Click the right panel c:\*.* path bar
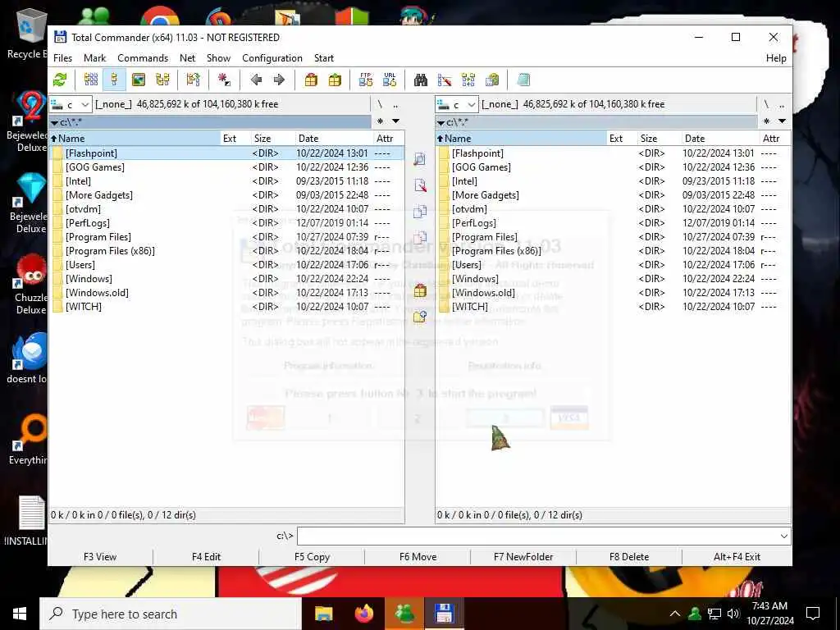The width and height of the screenshot is (840, 630). 596,122
